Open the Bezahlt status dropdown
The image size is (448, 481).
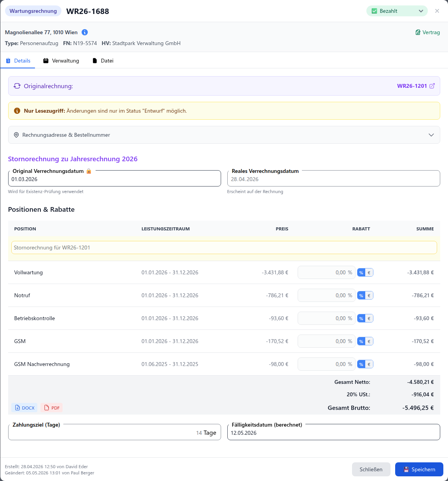coord(397,11)
